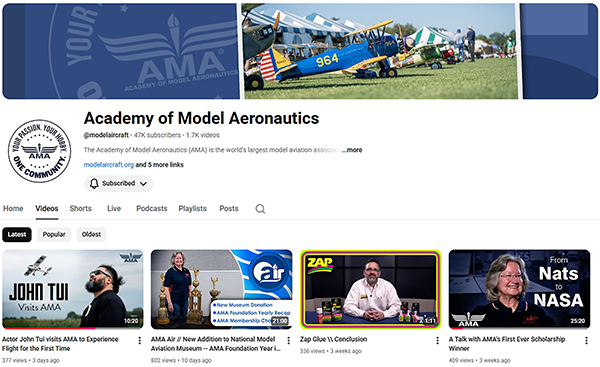Image resolution: width=600 pixels, height=367 pixels.
Task: Click 'Academy of Model Aeronautics' channel name
Action: (201, 118)
